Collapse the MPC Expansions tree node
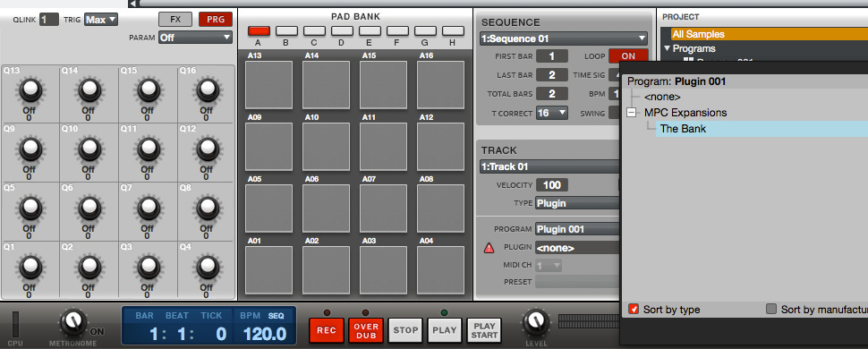Image resolution: width=868 pixels, height=349 pixels. (x=631, y=113)
